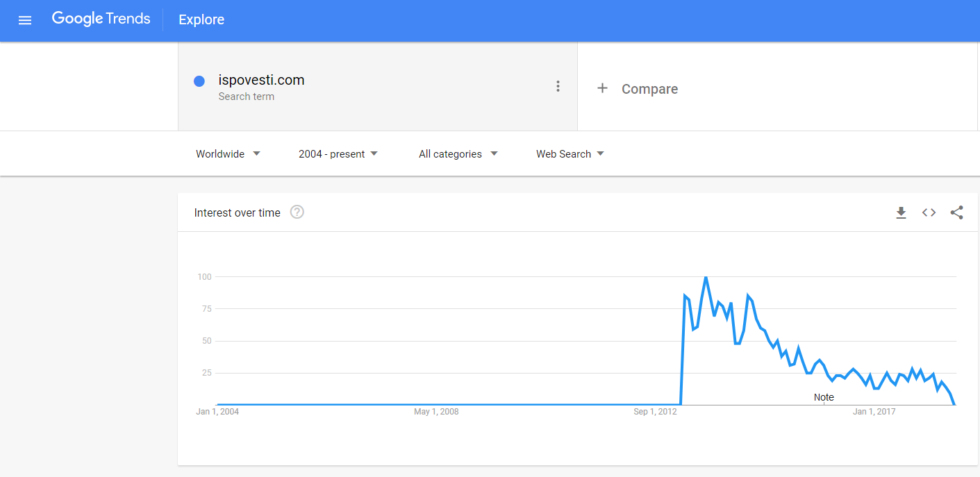Go to the Explore page title
The height and width of the screenshot is (477, 980).
click(x=201, y=19)
